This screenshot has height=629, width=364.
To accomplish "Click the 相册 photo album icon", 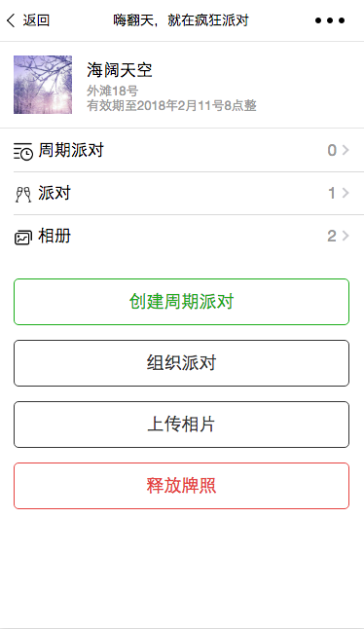I will (22, 237).
